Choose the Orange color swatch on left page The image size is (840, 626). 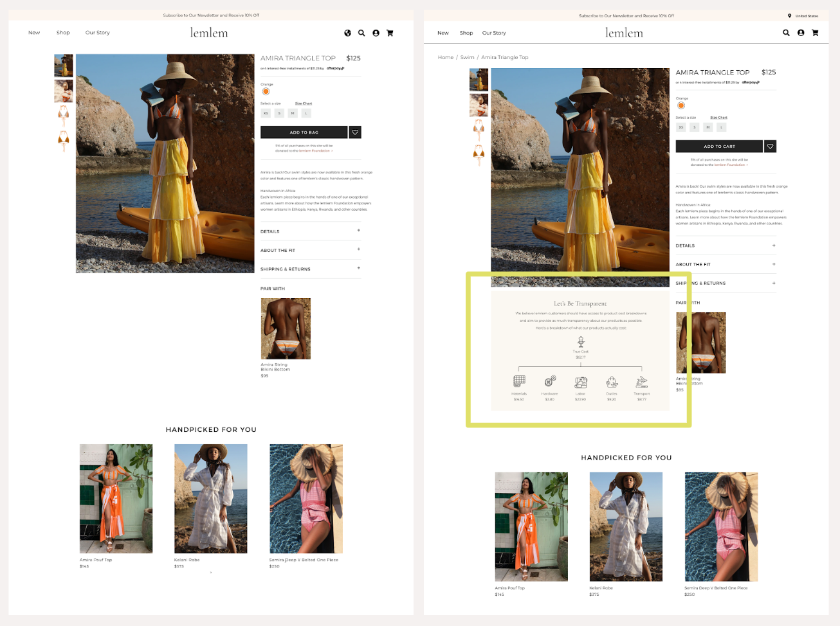[266, 92]
